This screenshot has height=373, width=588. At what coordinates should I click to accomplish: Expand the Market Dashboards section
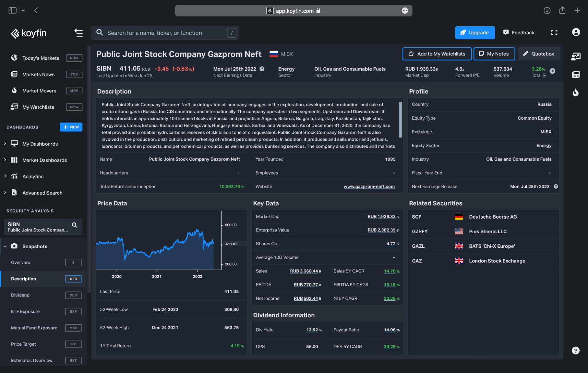5,160
